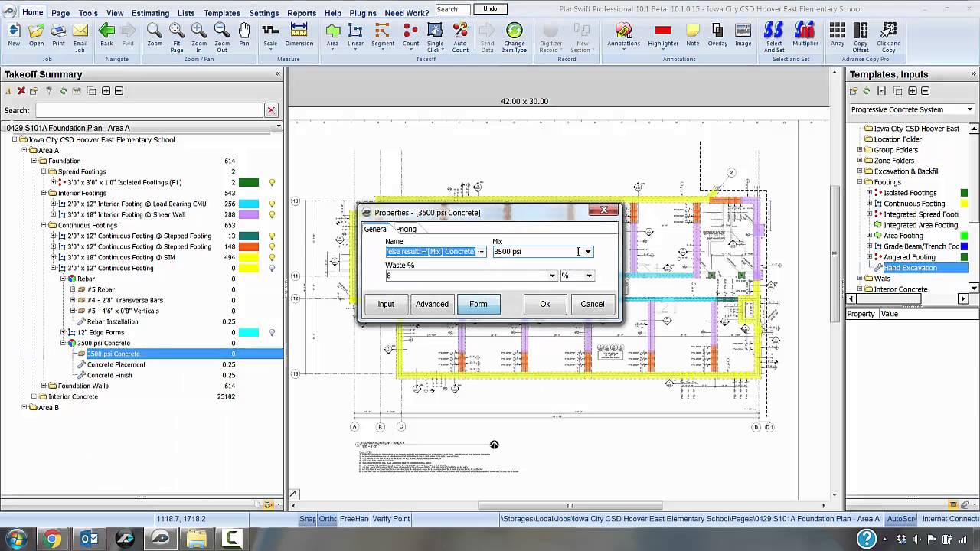Click the Advanced button in Properties

tap(432, 305)
